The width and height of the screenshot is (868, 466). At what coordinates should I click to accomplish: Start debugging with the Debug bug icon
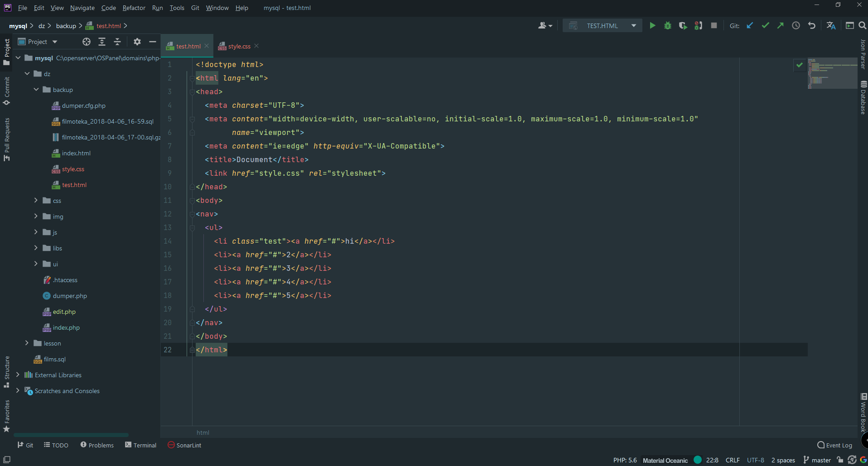667,26
